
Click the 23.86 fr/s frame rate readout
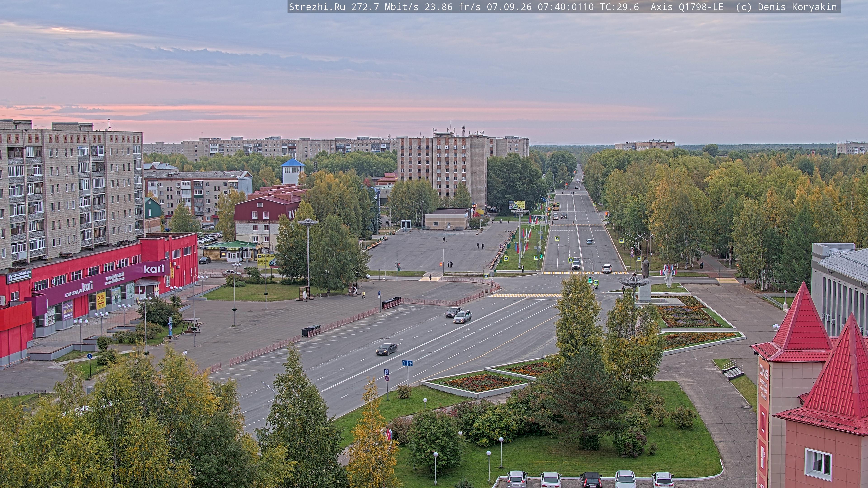pos(453,7)
